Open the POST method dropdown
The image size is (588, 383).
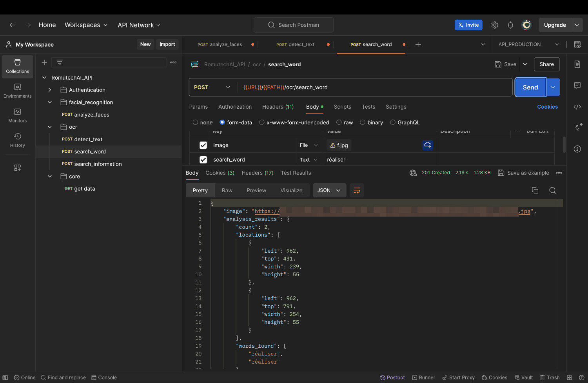(x=212, y=87)
